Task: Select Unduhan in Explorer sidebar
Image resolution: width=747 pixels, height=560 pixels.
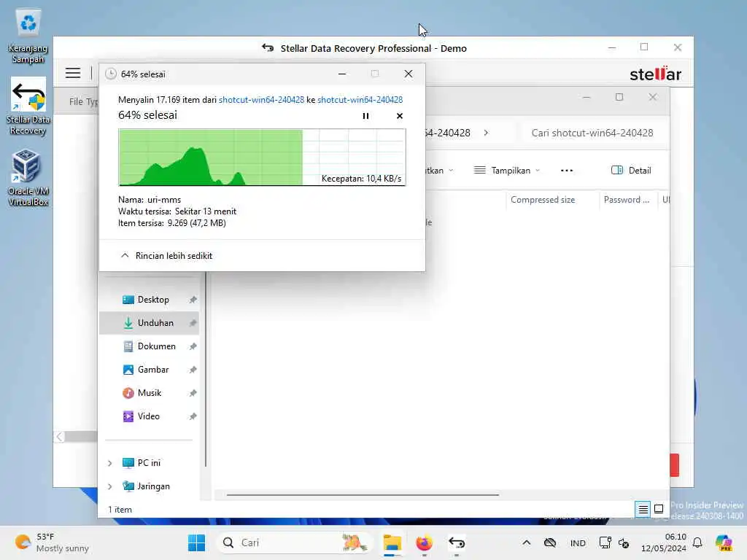Action: (x=149, y=323)
